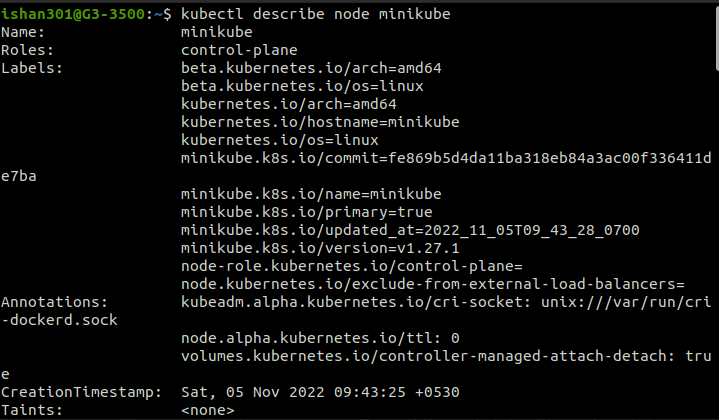Click the minikube.k8s.io/primary=true label line
The image size is (719, 420).
point(307,212)
